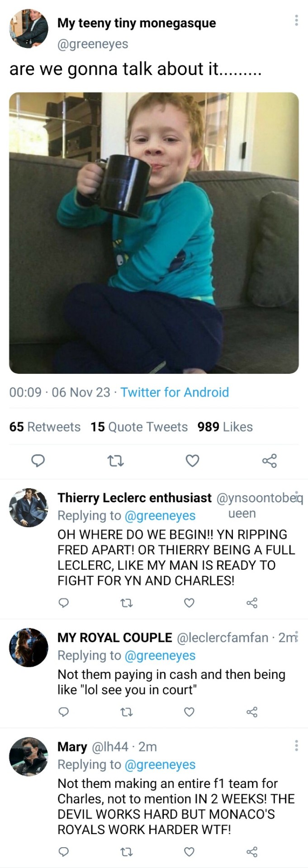View the 989 Likes list

pyautogui.click(x=225, y=427)
